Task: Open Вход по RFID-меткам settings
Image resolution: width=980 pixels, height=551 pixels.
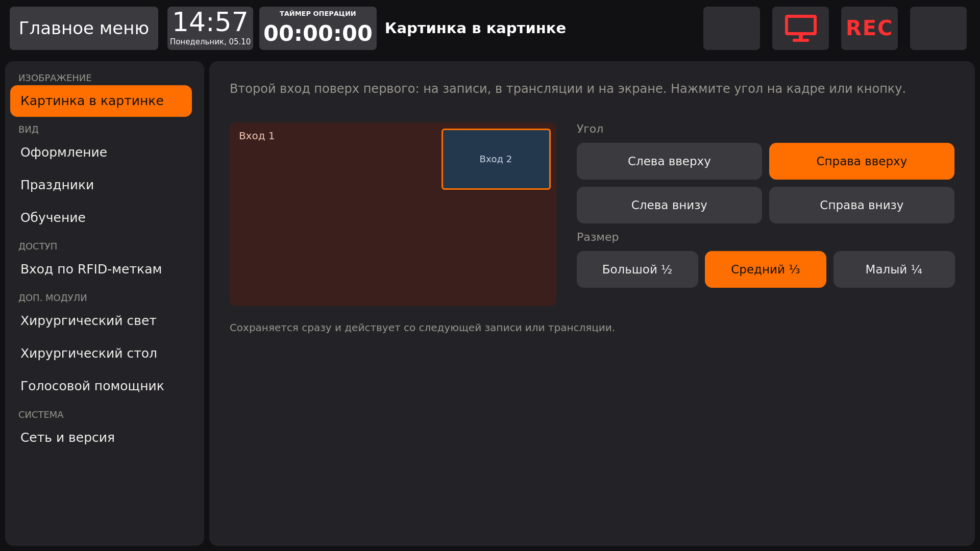Action: [x=101, y=269]
